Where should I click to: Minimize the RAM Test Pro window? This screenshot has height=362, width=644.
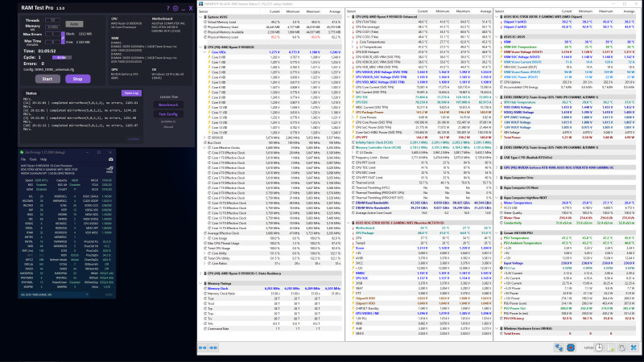pyautogui.click(x=184, y=9)
